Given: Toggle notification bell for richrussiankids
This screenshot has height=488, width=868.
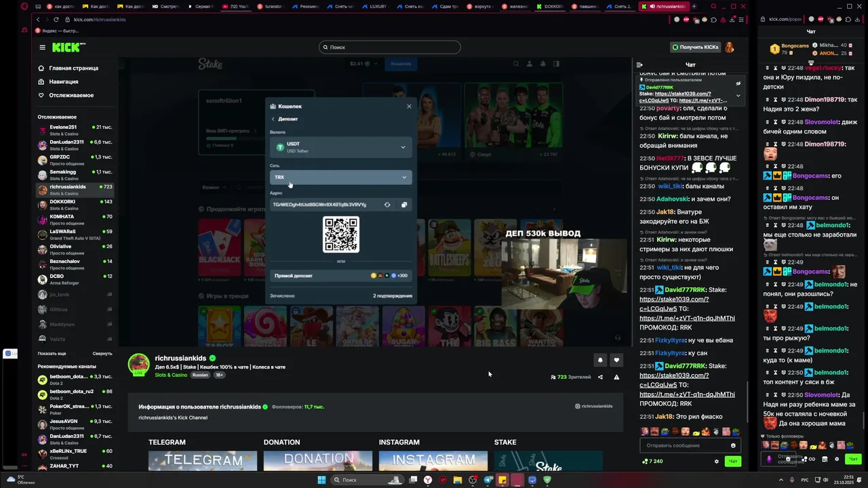Looking at the screenshot, I should 600,360.
